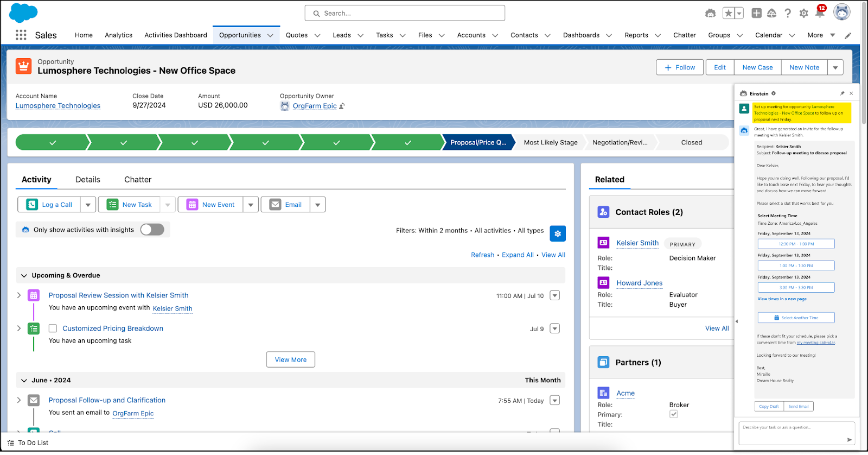Image resolution: width=868 pixels, height=455 pixels.
Task: Collapse the Upcoming & Overdue section
Action: click(x=24, y=276)
